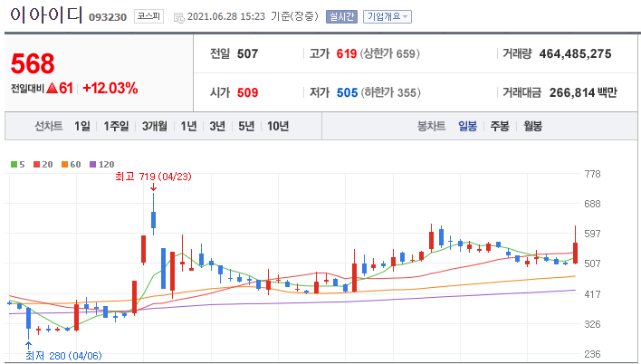The image size is (641, 364).
Task: Click the stock code 093230
Action: tap(108, 17)
